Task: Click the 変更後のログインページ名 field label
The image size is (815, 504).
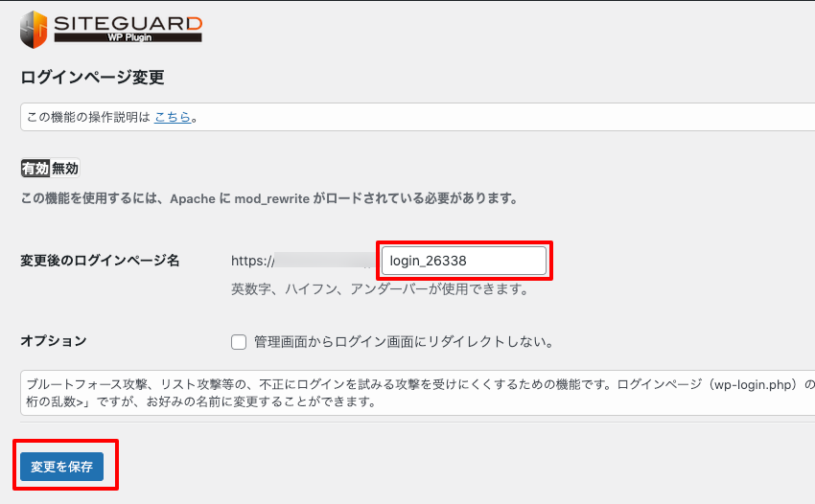Action: [100, 261]
